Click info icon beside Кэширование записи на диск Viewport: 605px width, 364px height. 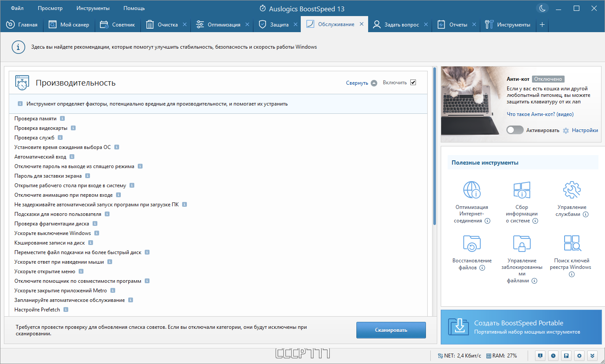point(90,242)
